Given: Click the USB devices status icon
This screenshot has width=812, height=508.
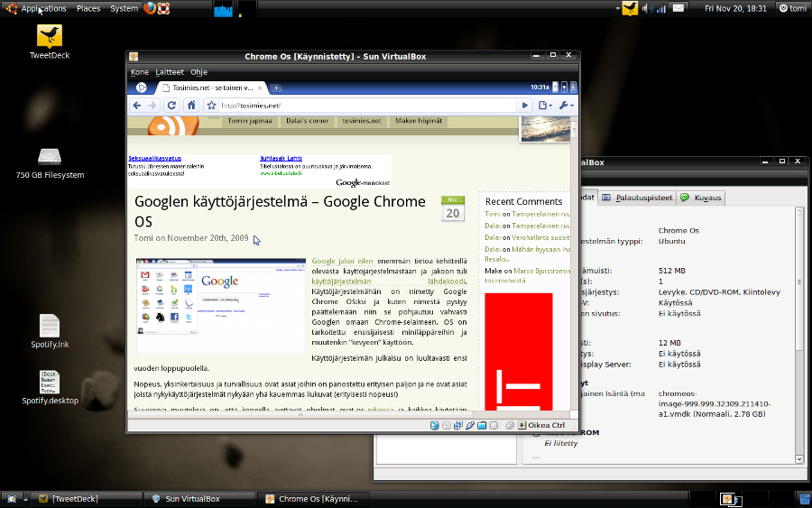Looking at the screenshot, I should click(x=470, y=425).
